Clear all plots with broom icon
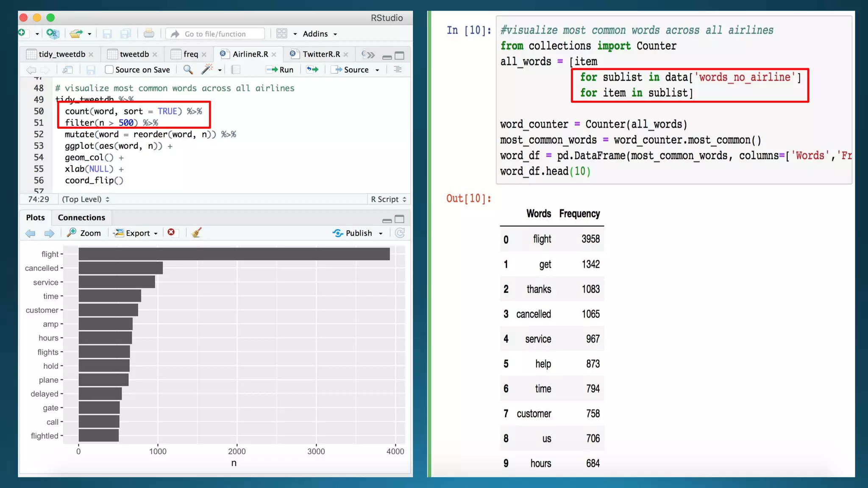 pos(196,233)
